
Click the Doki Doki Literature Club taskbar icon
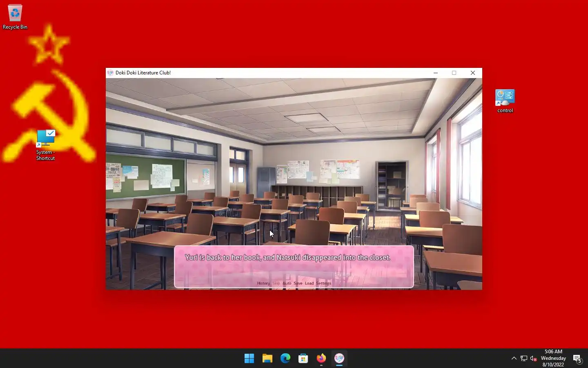(x=339, y=358)
